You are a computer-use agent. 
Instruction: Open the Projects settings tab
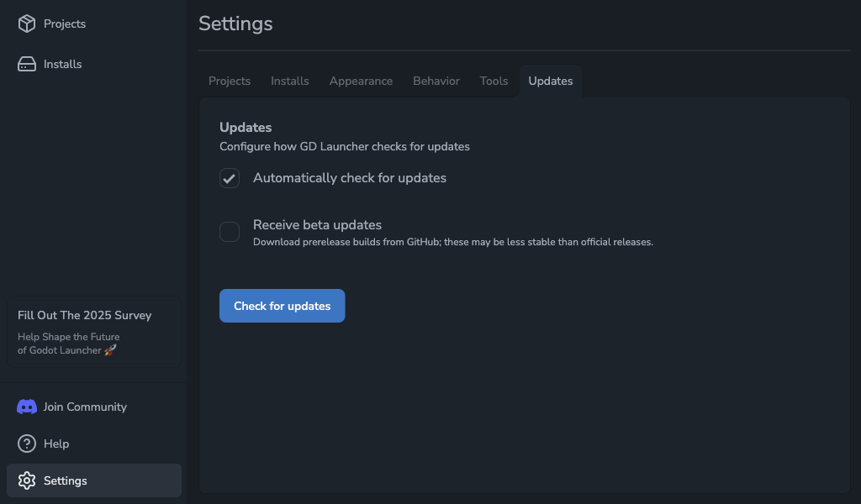[x=229, y=81]
